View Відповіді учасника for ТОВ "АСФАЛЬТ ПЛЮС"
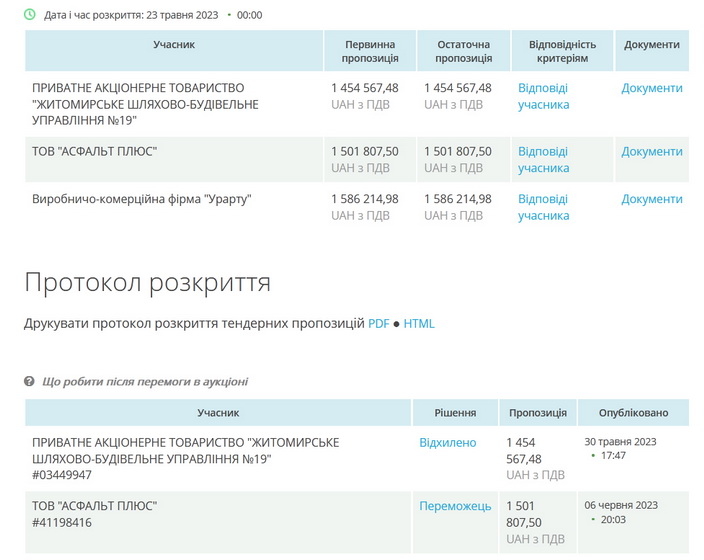704x560 pixels. point(543,160)
